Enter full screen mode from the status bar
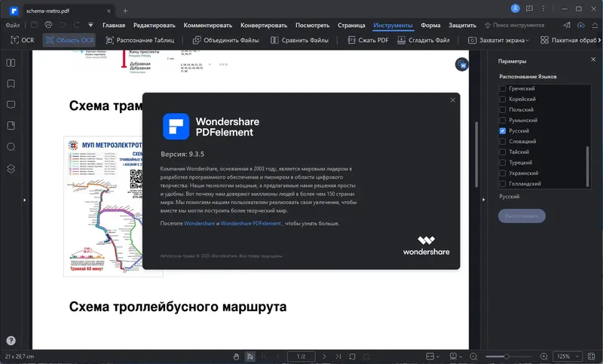 pyautogui.click(x=592, y=356)
